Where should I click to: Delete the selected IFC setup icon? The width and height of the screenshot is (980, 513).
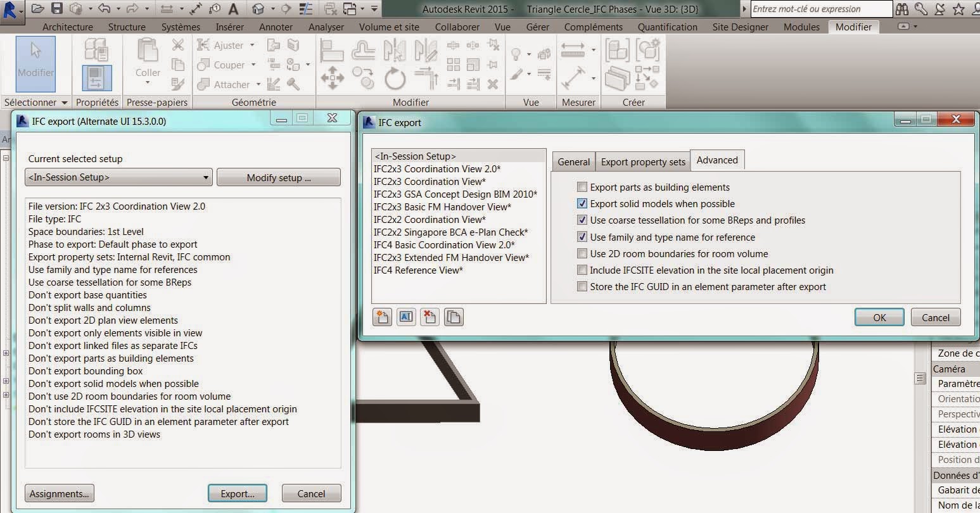(x=430, y=317)
